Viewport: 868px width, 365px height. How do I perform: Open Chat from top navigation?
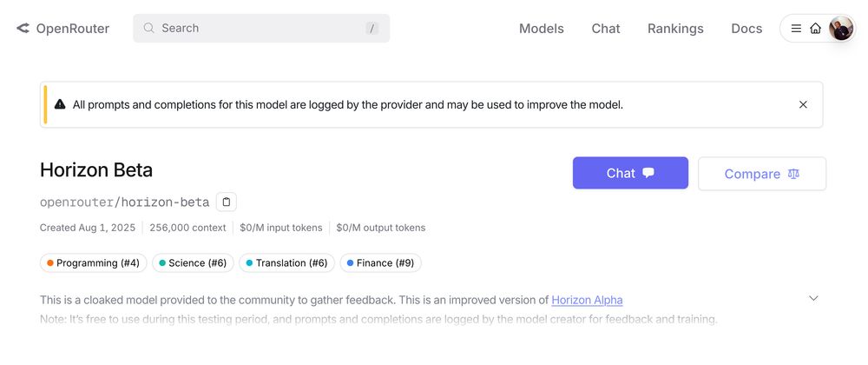(606, 29)
